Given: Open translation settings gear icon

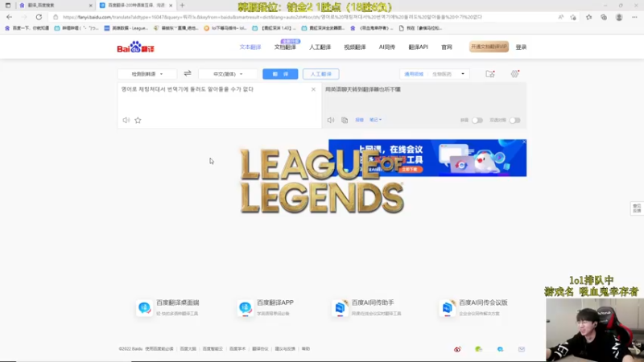Looking at the screenshot, I should click(x=514, y=74).
